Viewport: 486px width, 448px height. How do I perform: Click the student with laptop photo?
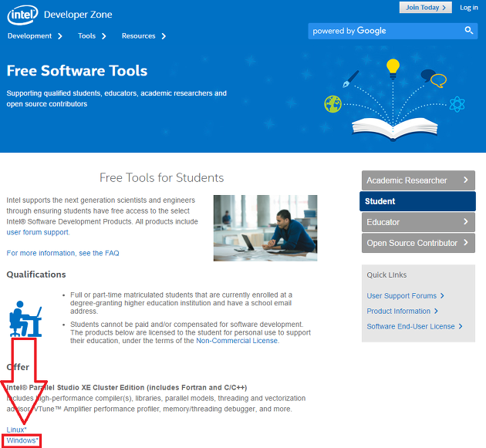tap(265, 228)
